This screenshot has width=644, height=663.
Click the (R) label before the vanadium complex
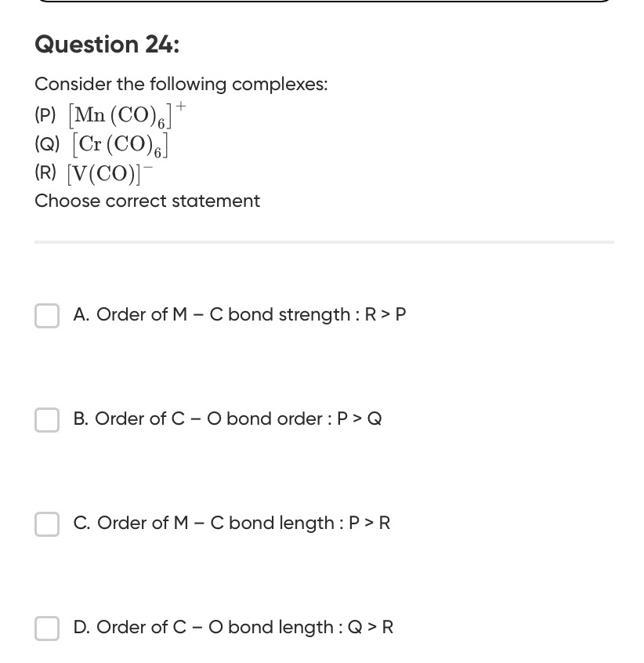click(x=45, y=173)
